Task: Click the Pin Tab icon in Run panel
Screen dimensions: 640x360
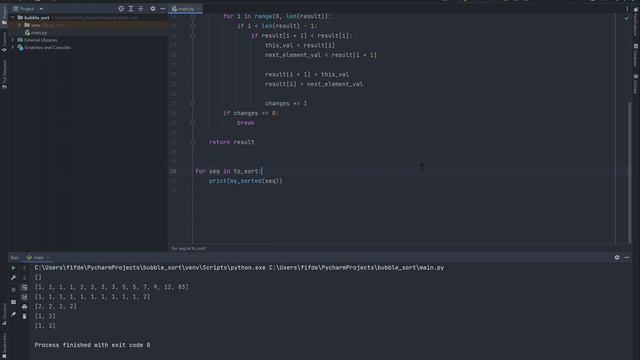Action: [x=13, y=314]
